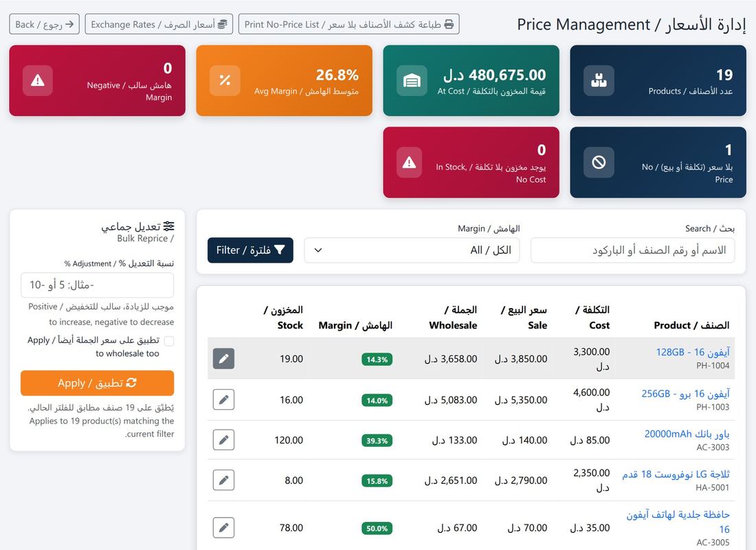This screenshot has height=550, width=756.
Task: Click the Margin column header
Action: 355,325
